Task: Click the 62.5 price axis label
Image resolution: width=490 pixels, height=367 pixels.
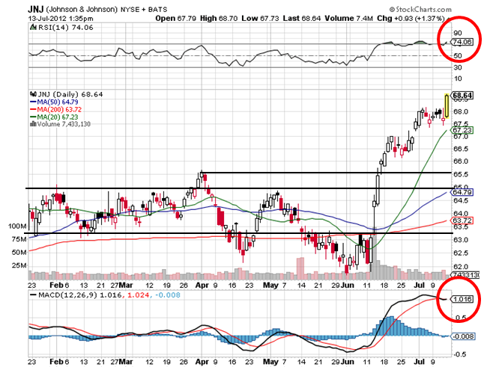Action: (461, 253)
